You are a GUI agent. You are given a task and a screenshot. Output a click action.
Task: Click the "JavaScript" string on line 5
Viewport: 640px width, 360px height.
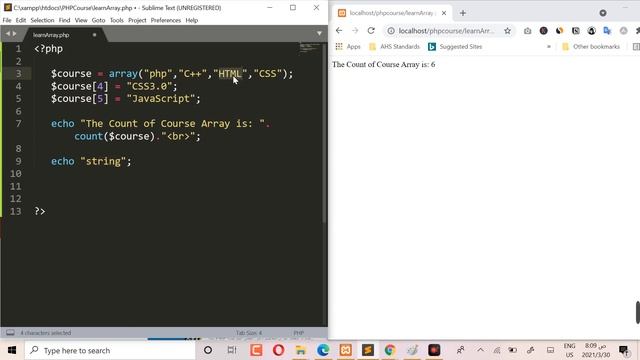[x=161, y=99]
